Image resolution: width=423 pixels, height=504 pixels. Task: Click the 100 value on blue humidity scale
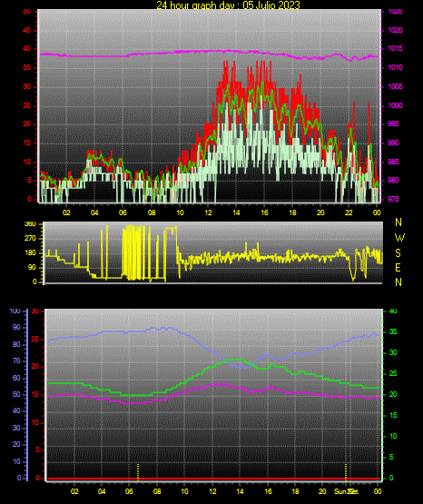(15, 311)
